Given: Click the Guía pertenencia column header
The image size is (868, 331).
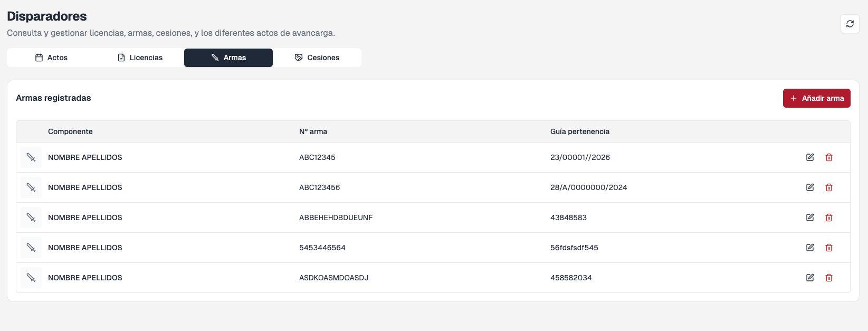Looking at the screenshot, I should pyautogui.click(x=580, y=131).
